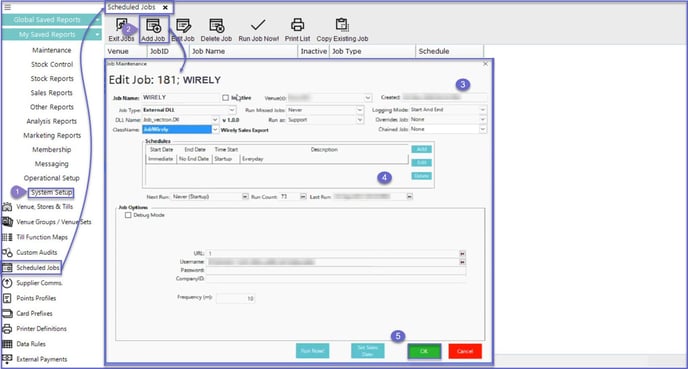Click the Add Job toolbar icon
The image size is (688, 369).
153,25
